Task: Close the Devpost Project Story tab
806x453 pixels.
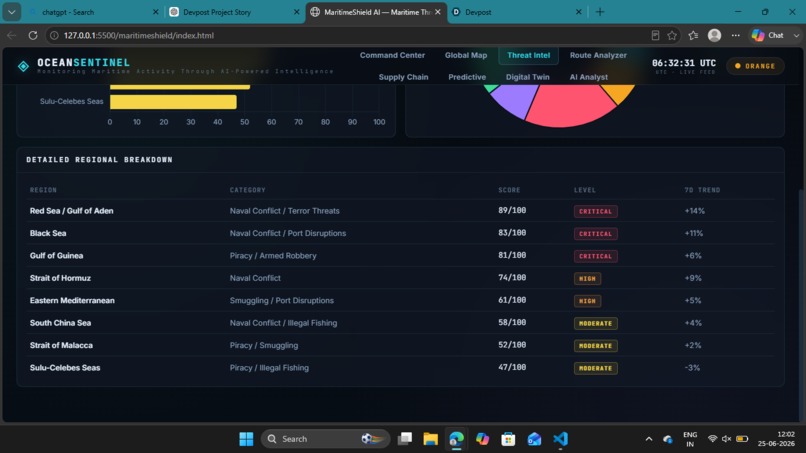Action: (x=297, y=12)
